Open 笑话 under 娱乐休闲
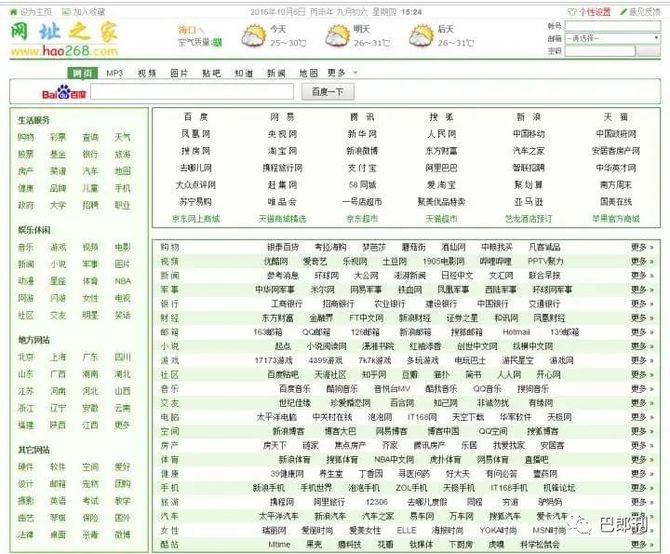This screenshot has width=670, height=554. (x=122, y=315)
